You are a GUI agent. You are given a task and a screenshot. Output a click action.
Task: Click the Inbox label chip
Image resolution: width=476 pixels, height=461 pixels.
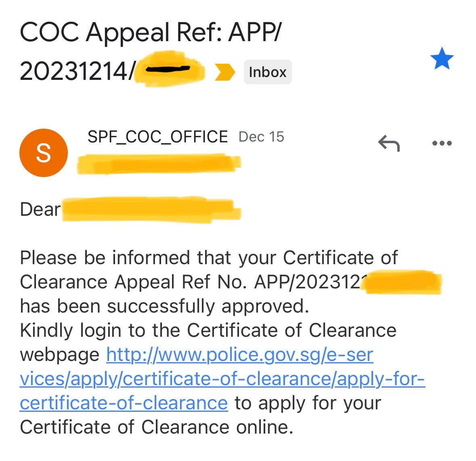point(267,72)
